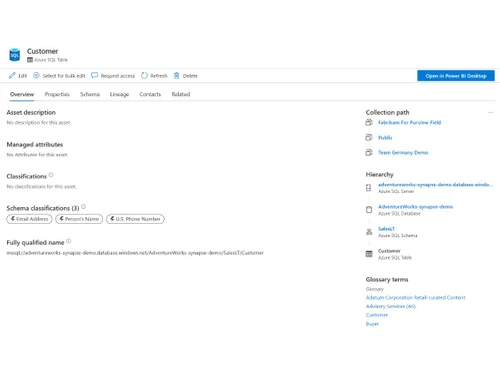This screenshot has width=500, height=375.
Task: Click collection icon beside Public
Action: [369, 137]
